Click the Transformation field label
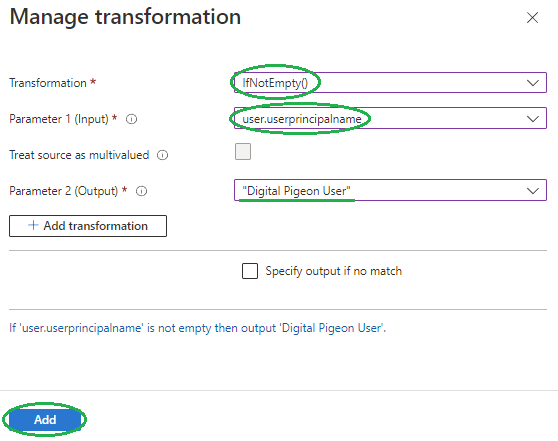 [x=48, y=83]
